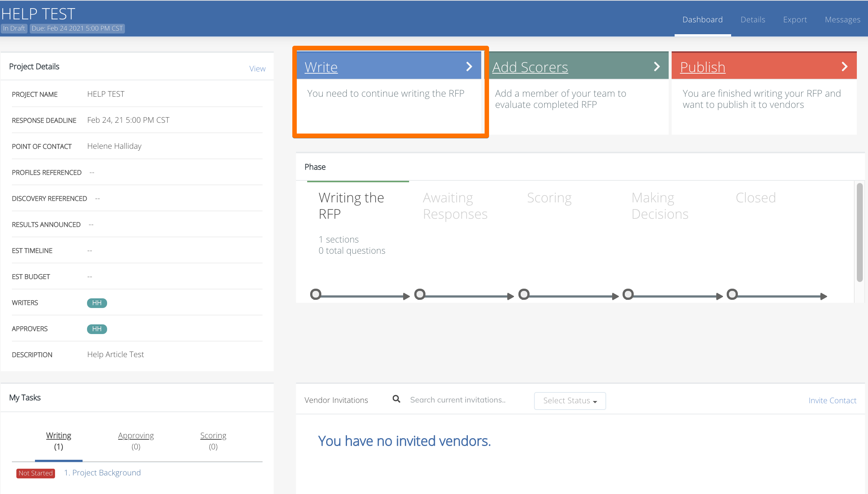Open the Project Details View link

pos(257,68)
